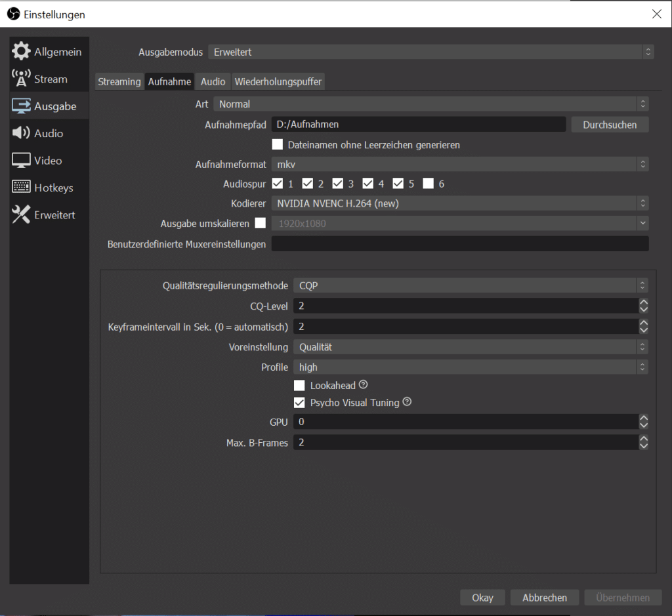Screen dimensions: 672x616
Task: Open the Profile dropdown showing high
Action: click(x=471, y=367)
